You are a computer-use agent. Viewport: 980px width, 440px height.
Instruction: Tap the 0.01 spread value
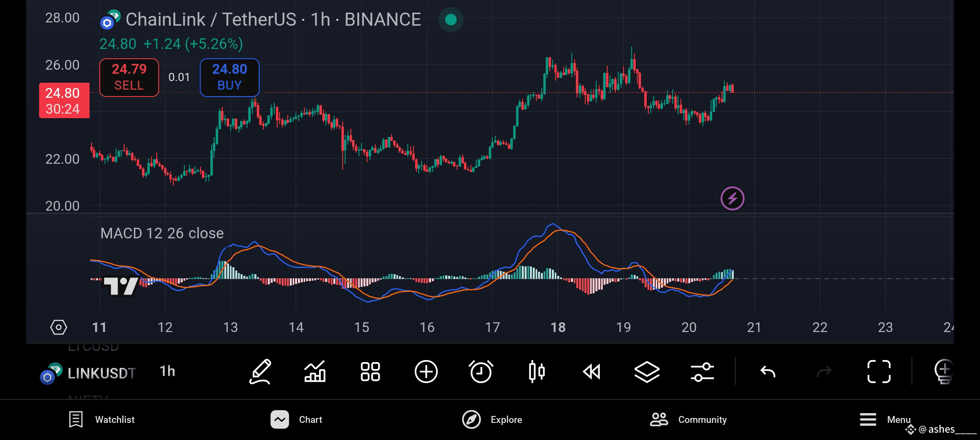point(179,77)
